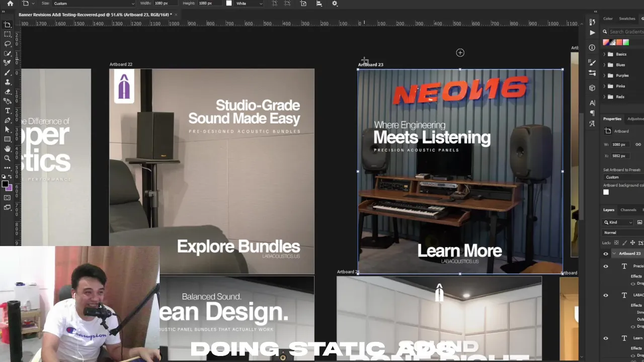
Task: Toggle lock transparent pixels
Action: [617, 243]
